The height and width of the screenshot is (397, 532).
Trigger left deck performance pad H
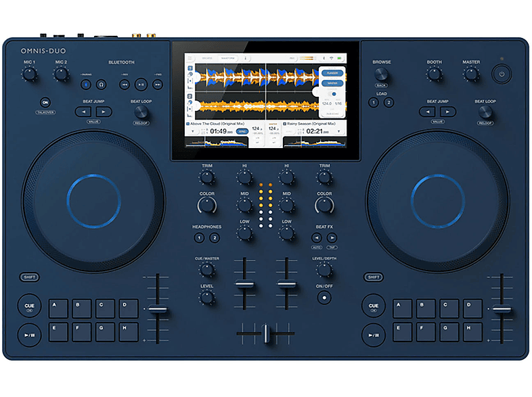pos(129,331)
